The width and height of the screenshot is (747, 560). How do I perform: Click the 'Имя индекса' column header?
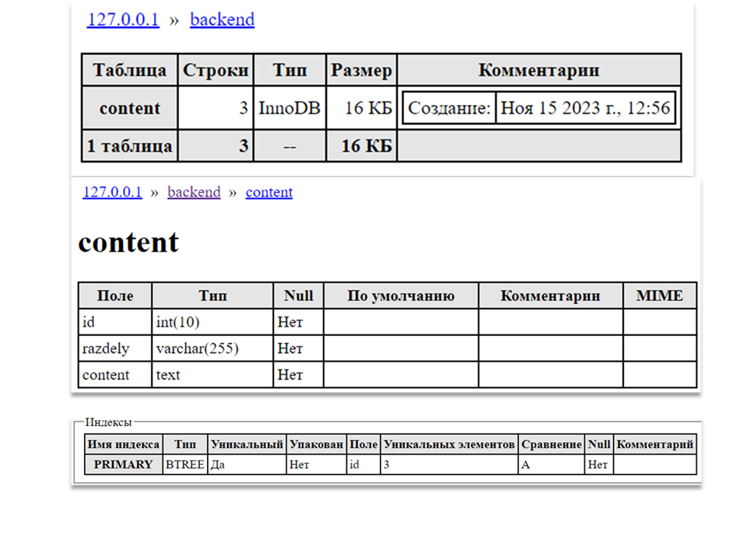pyautogui.click(x=124, y=444)
